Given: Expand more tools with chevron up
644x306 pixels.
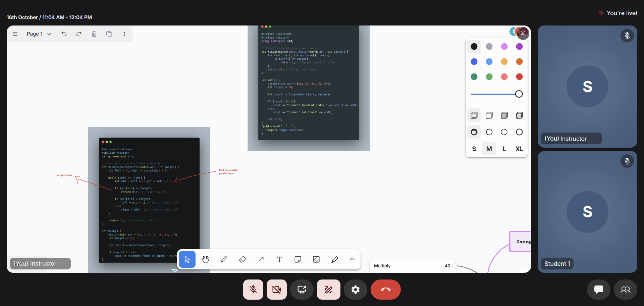Looking at the screenshot, I should coord(352,259).
